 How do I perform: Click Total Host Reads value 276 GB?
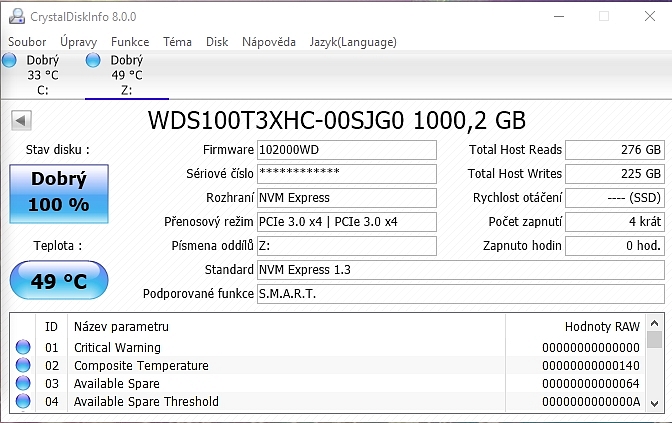(615, 150)
